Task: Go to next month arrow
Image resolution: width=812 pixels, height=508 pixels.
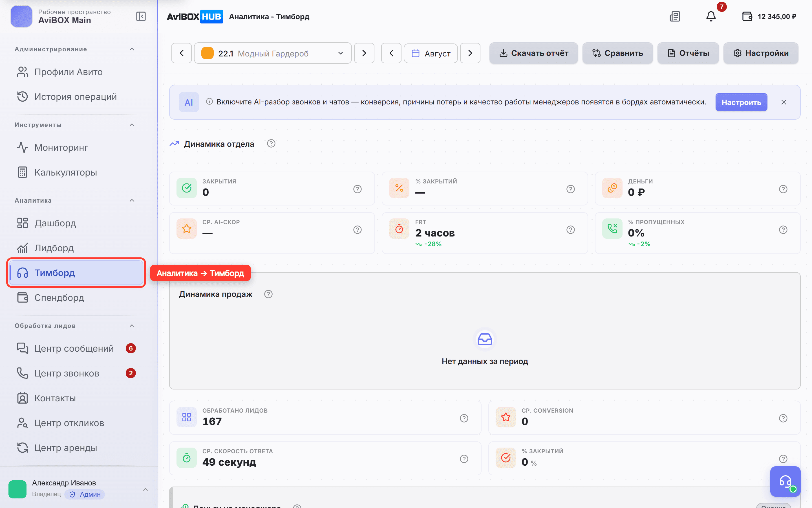Action: click(x=470, y=53)
